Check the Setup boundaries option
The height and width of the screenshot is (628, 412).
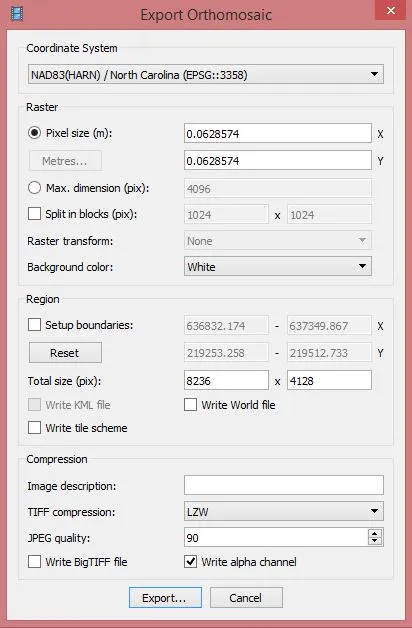(x=34, y=325)
